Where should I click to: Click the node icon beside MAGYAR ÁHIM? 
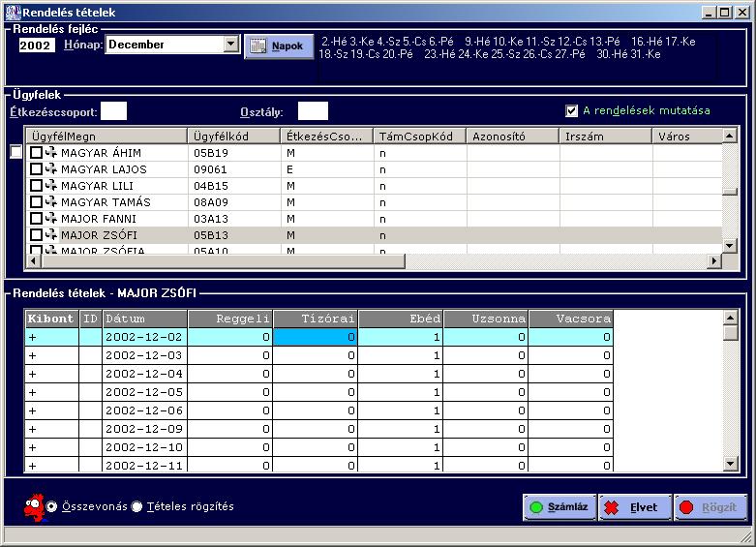(x=50, y=153)
